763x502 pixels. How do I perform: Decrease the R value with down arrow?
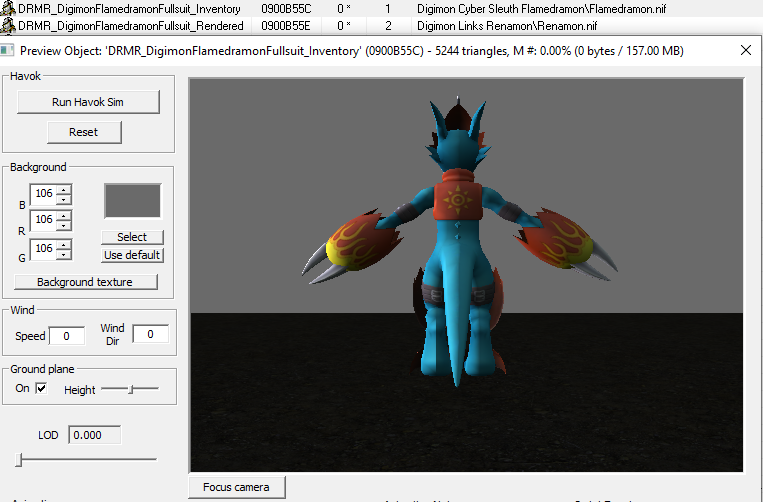coord(64,225)
